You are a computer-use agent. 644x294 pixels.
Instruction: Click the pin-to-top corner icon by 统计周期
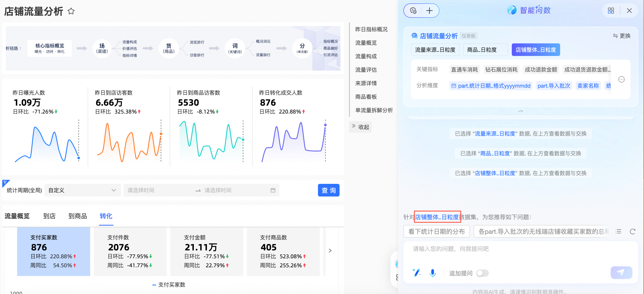[x=5, y=183]
